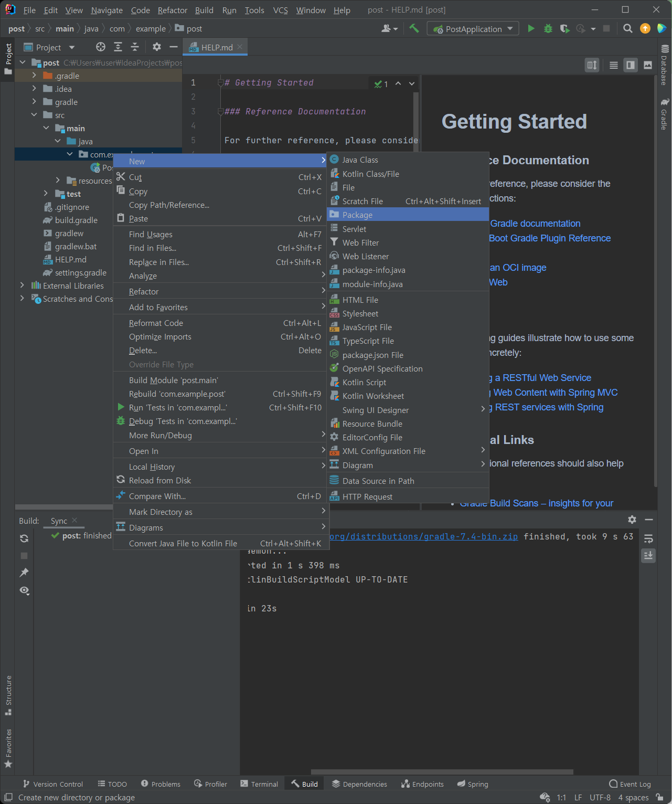
Task: Expand the .idea folder
Action: (x=34, y=88)
